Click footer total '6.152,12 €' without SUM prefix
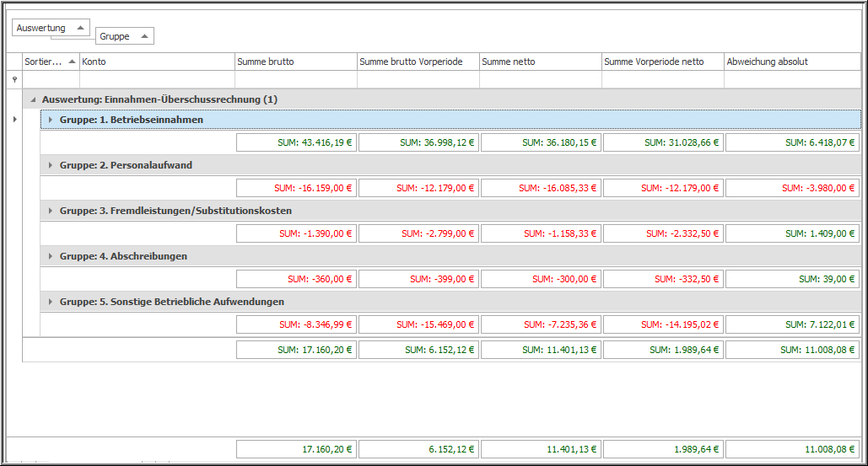868x466 pixels. (451, 449)
